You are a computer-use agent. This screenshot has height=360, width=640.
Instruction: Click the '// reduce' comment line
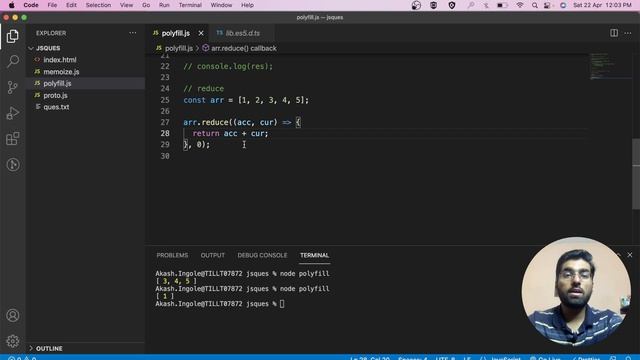click(203, 89)
